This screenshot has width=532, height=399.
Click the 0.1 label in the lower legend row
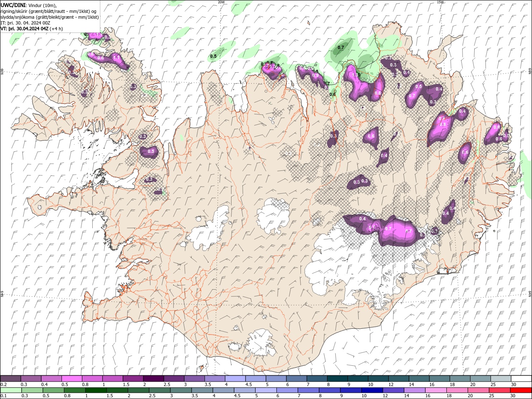click(x=4, y=396)
